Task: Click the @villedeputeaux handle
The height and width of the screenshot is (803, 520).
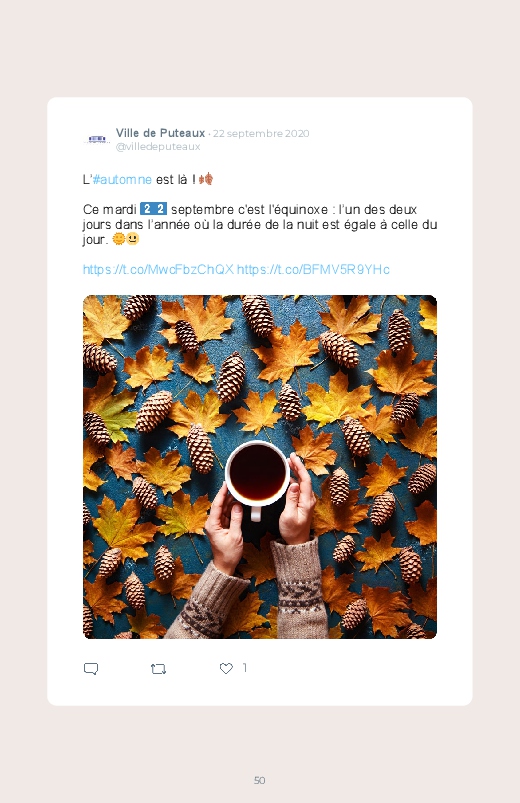Action: [x=158, y=146]
